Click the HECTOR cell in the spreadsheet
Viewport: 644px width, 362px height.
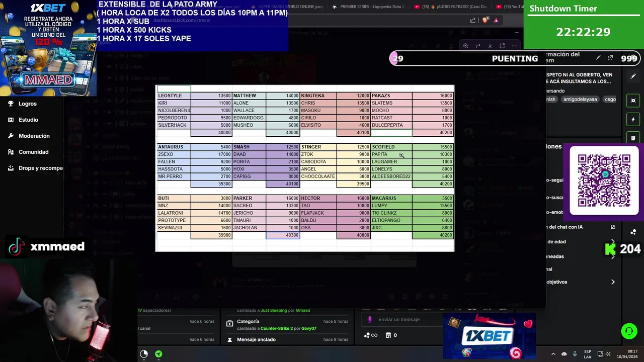click(318, 198)
